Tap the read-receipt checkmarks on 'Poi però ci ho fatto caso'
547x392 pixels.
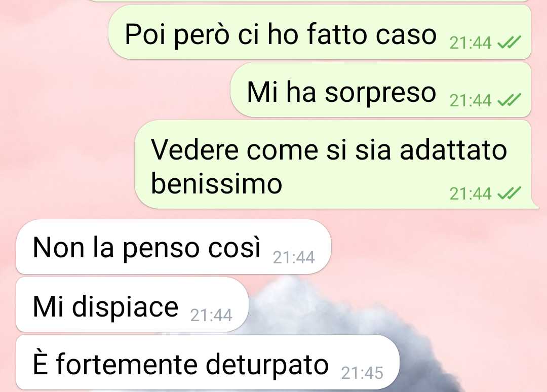[x=509, y=42]
